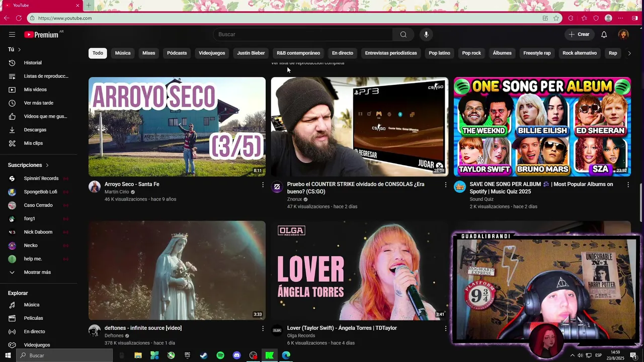Open browser essentials shield icon

click(x=596, y=18)
